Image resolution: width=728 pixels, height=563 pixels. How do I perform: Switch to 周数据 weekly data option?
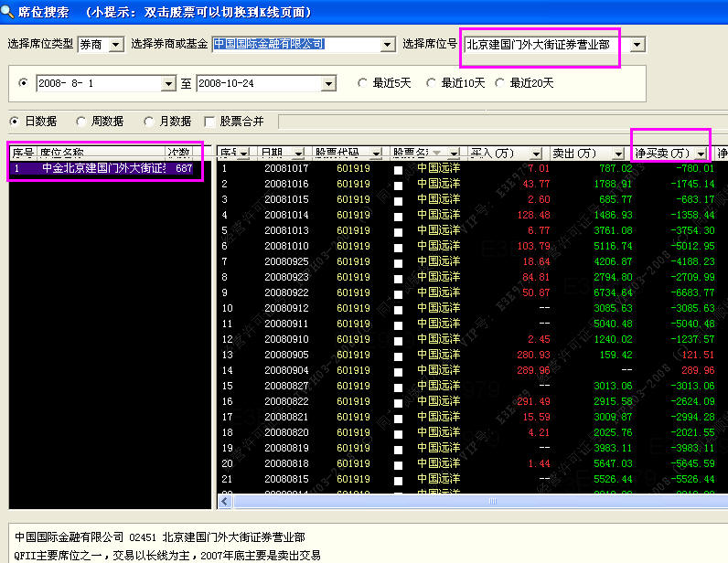(x=82, y=121)
